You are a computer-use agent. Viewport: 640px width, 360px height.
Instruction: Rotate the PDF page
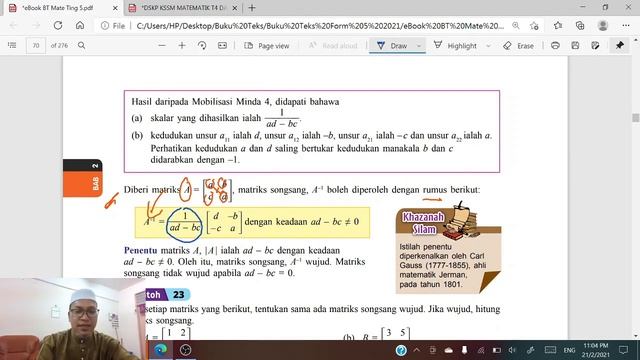(202, 45)
